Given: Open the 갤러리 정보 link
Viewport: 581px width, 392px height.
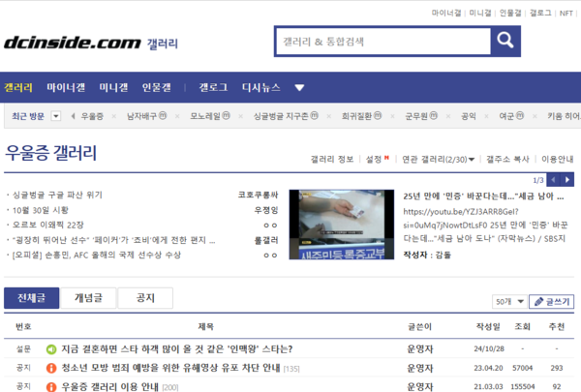Looking at the screenshot, I should (x=332, y=159).
